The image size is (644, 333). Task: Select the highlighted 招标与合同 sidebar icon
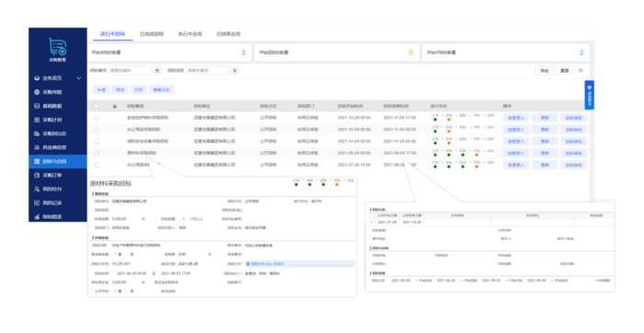[37, 161]
